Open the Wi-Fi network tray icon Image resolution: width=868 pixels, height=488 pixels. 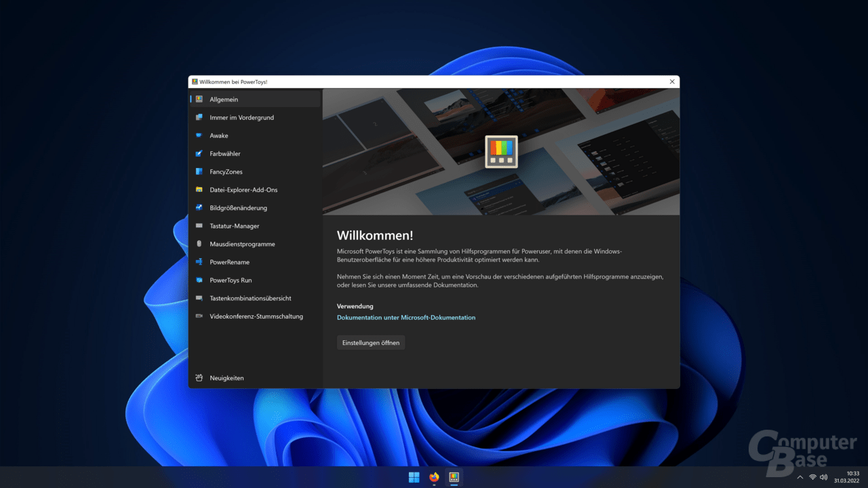click(812, 477)
